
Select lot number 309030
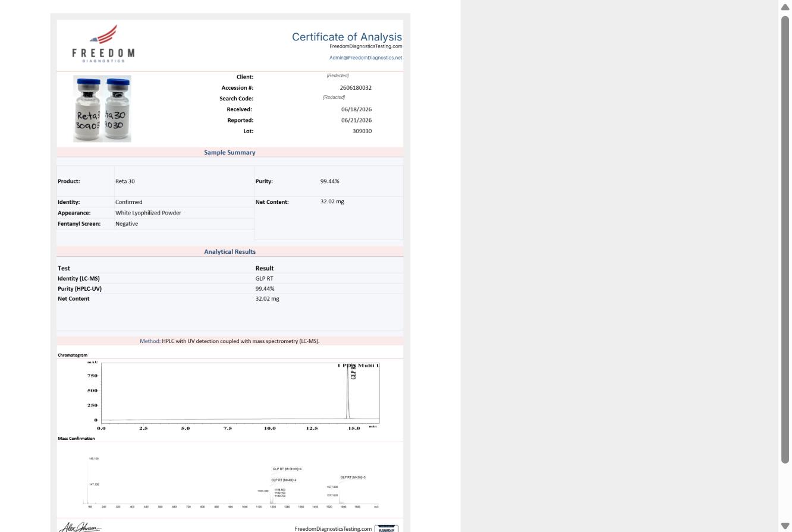pos(362,131)
